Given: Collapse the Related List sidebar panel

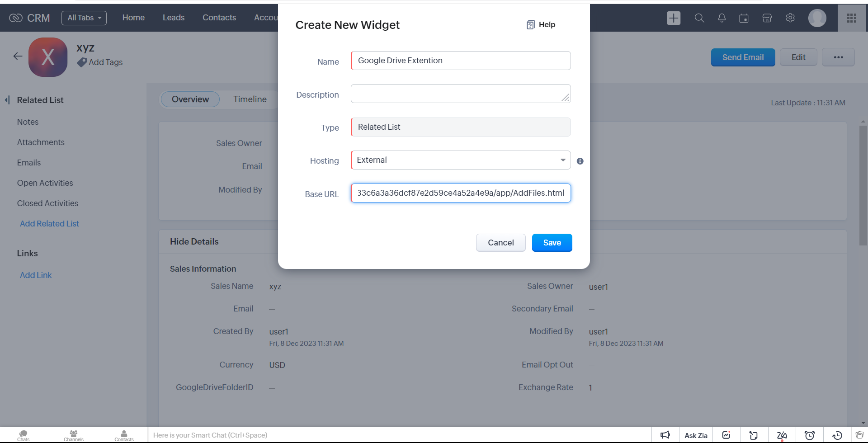Looking at the screenshot, I should 7,100.
